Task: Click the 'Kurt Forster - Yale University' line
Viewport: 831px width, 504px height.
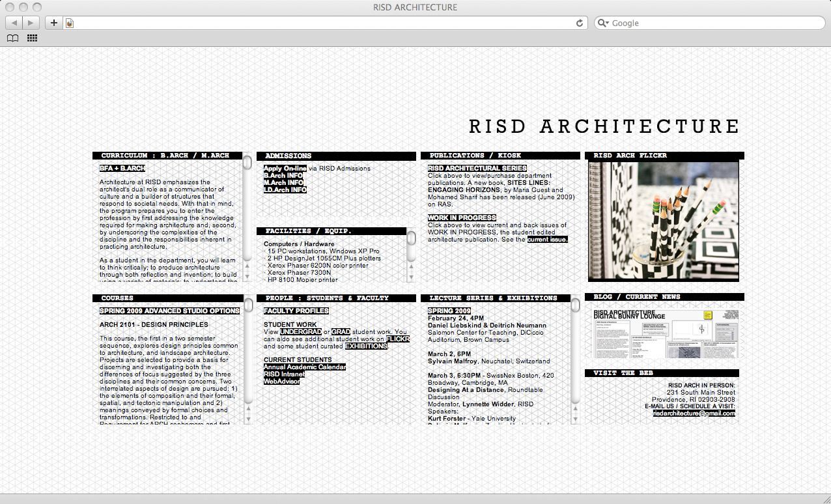Action: tap(472, 418)
